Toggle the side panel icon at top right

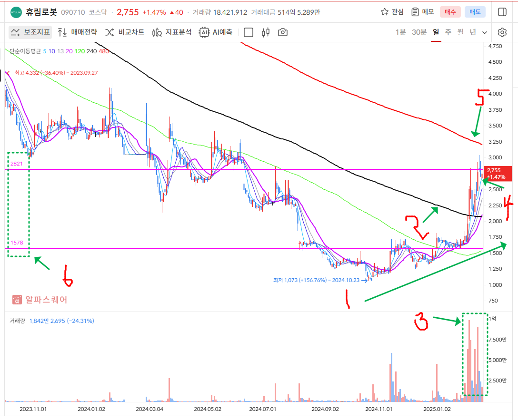click(502, 12)
